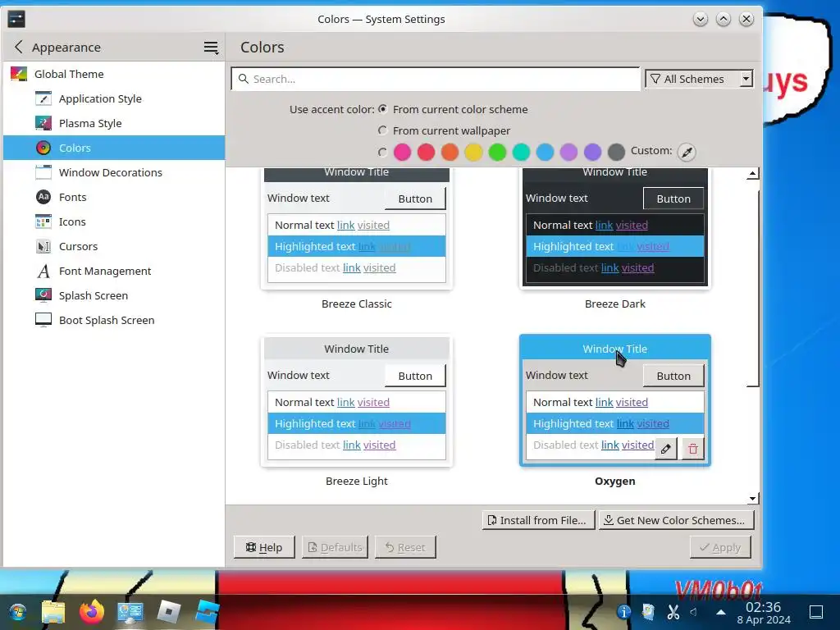Expand hidden system tray icons
Image resolution: width=840 pixels, height=630 pixels.
tap(721, 612)
